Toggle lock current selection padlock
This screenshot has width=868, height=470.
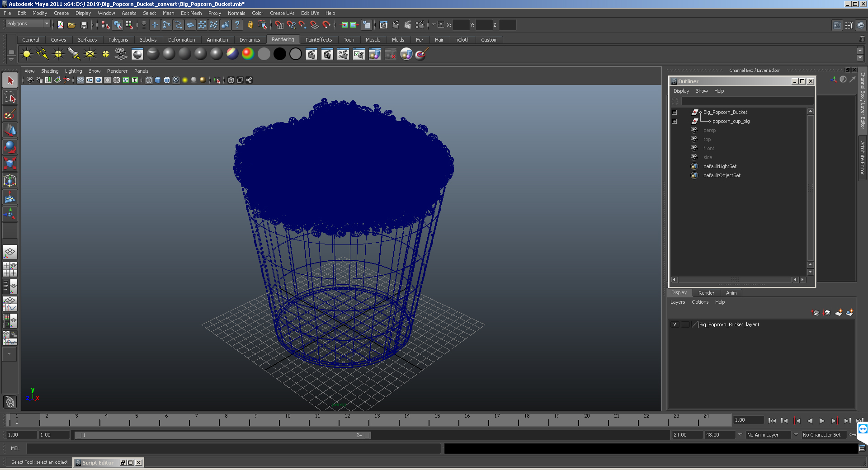[x=250, y=25]
